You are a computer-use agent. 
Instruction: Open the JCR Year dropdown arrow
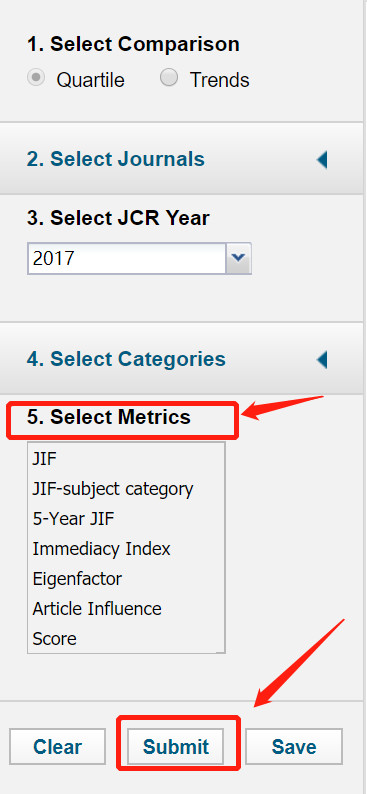click(x=238, y=258)
